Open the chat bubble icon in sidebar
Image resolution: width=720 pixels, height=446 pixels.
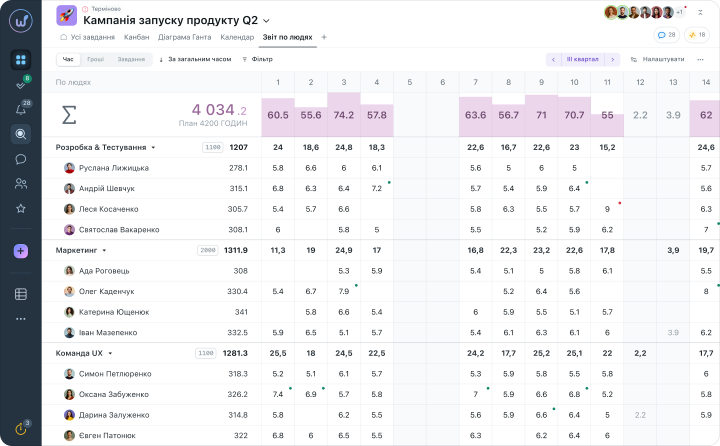pyautogui.click(x=21, y=159)
